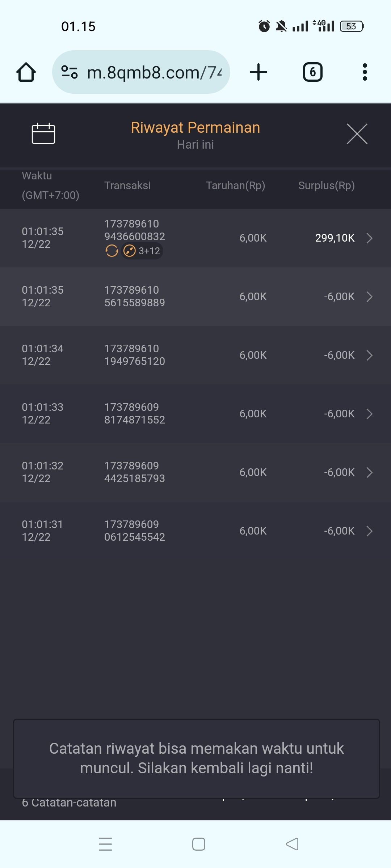
Task: Open details chevron for transaction 4425185793
Action: [369, 472]
